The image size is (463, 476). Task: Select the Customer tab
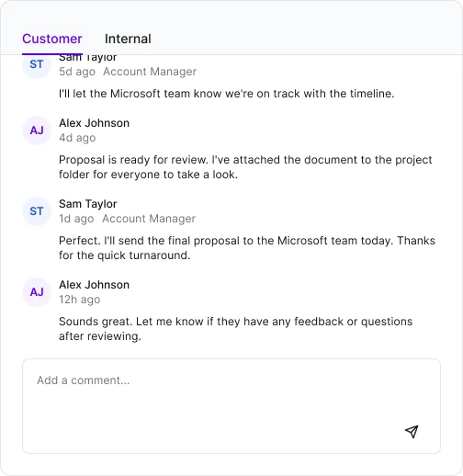pos(52,39)
